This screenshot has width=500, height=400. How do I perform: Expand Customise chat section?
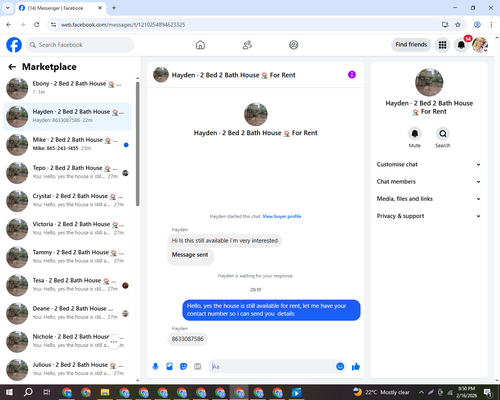429,164
